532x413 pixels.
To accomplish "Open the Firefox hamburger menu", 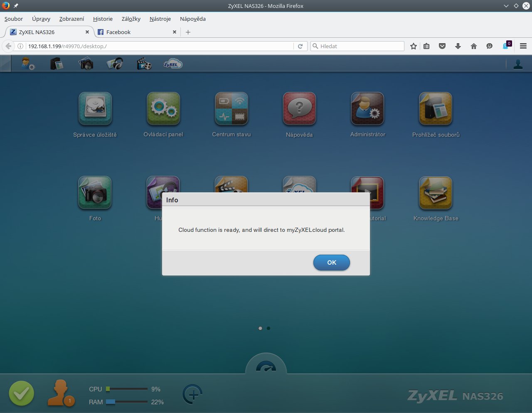I will point(523,46).
